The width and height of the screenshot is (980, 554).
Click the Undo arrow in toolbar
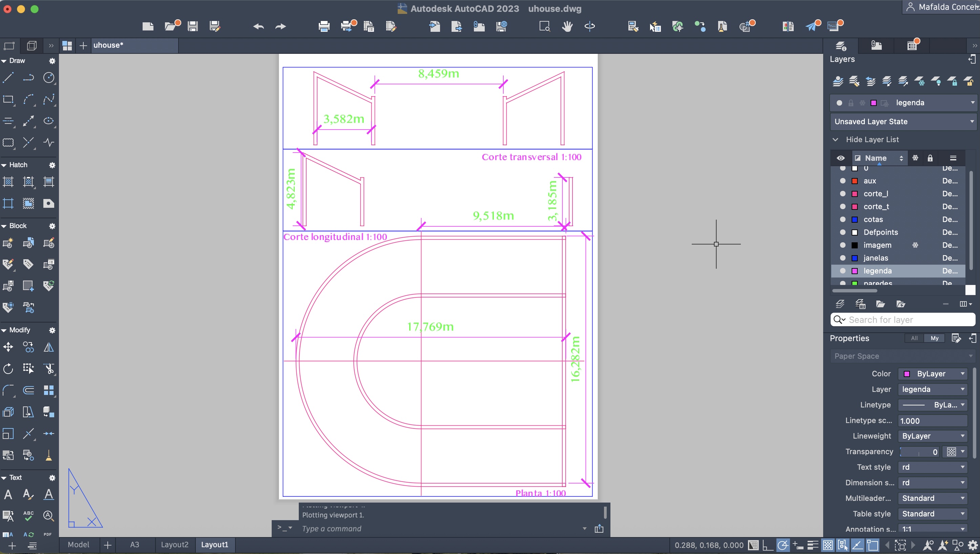[258, 26]
